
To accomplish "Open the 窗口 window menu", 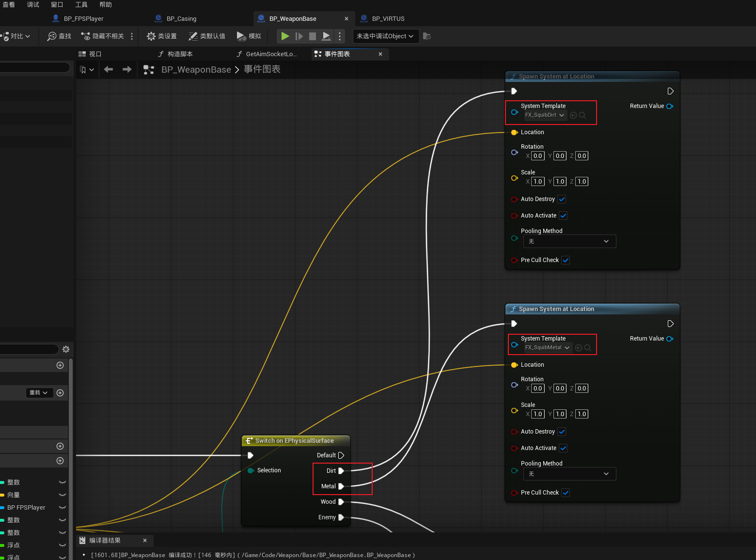I will pyautogui.click(x=57, y=5).
